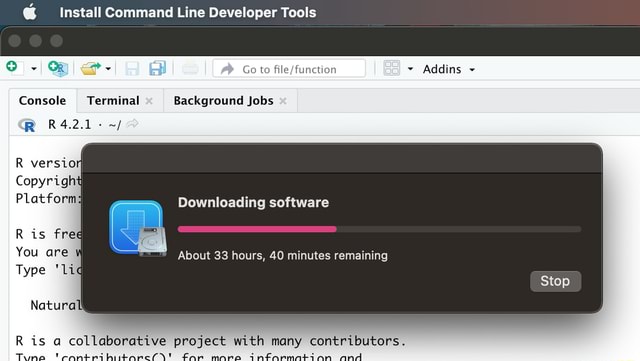Screen dimensions: 640x361
Task: Expand the panes layout dropdown arrow
Action: (x=410, y=69)
